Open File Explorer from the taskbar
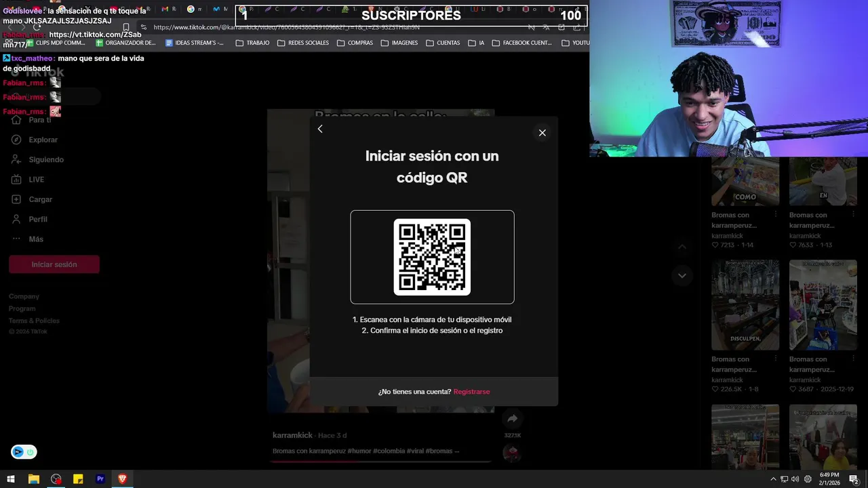This screenshot has height=488, width=868. (33, 479)
